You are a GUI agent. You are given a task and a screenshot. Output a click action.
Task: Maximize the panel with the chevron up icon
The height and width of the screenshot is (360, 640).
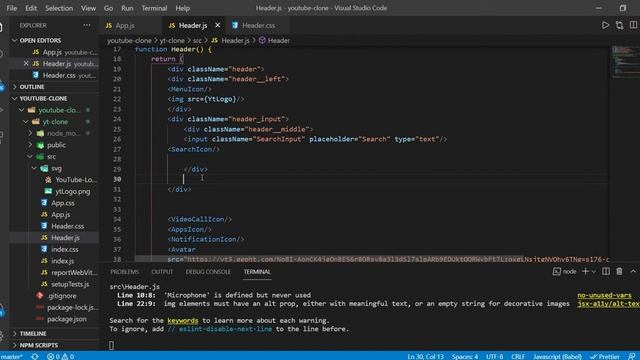click(x=633, y=272)
